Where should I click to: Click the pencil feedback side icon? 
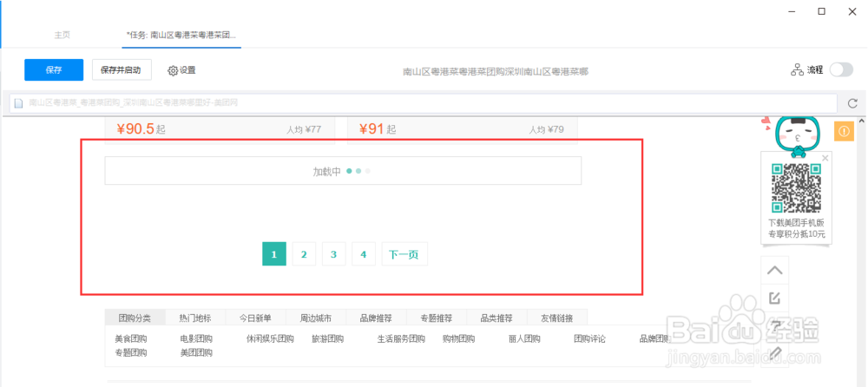pos(775,352)
